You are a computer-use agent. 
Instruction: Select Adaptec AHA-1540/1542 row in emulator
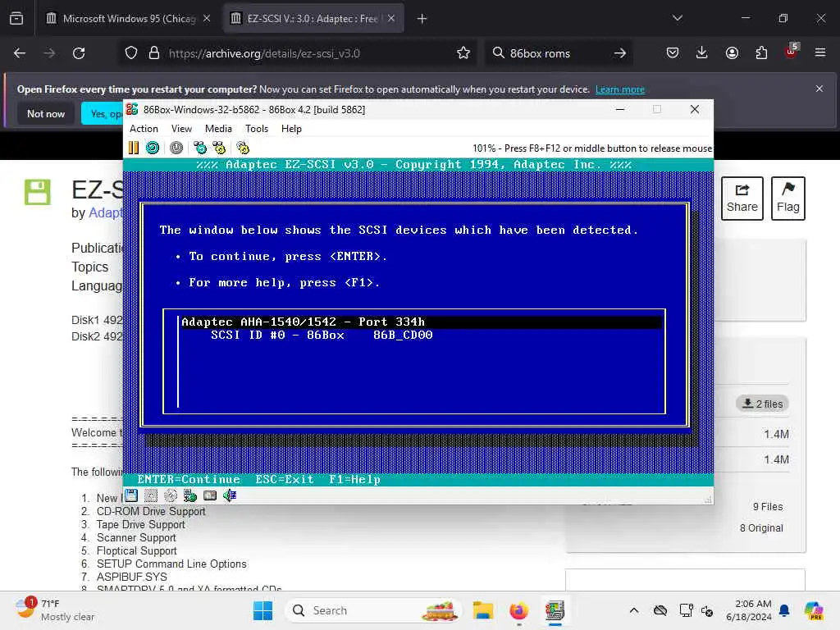tap(421, 322)
